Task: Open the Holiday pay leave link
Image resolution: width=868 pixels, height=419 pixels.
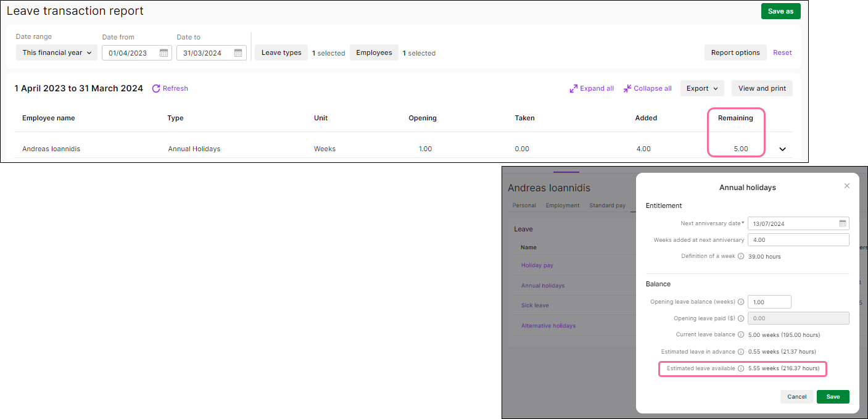Action: point(537,265)
